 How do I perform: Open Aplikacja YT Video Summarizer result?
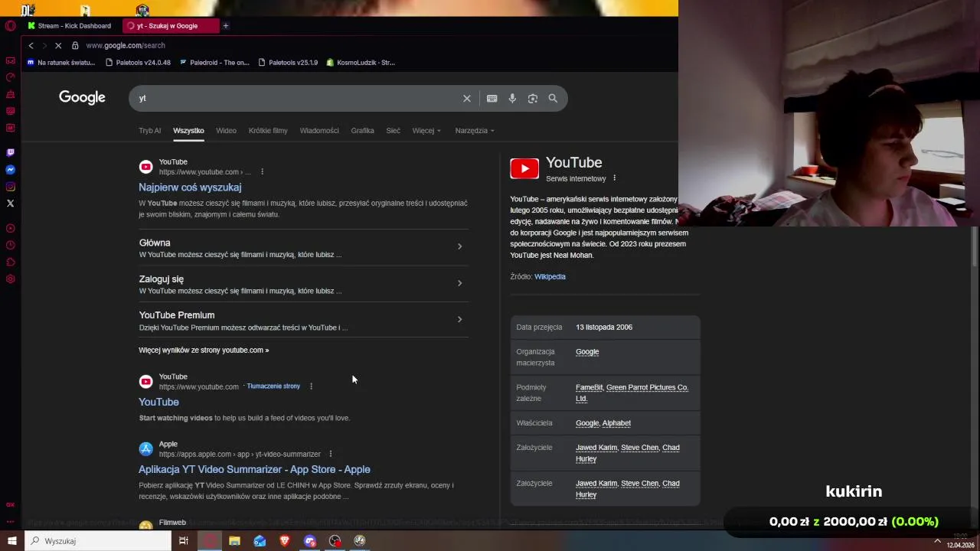254,470
